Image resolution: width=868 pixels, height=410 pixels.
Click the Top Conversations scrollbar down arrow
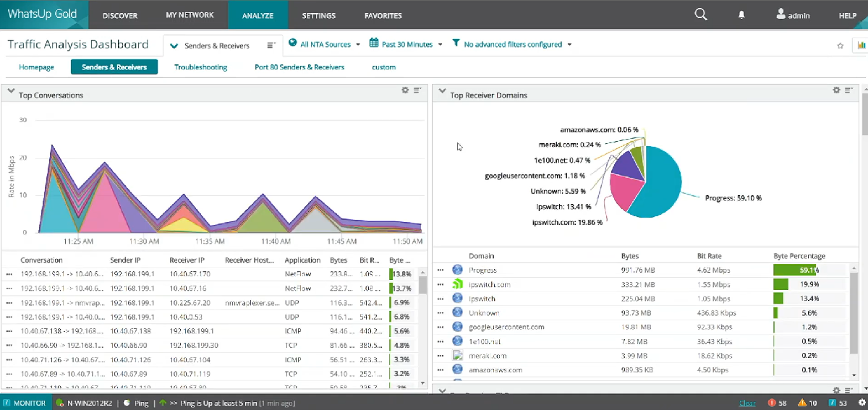(422, 383)
